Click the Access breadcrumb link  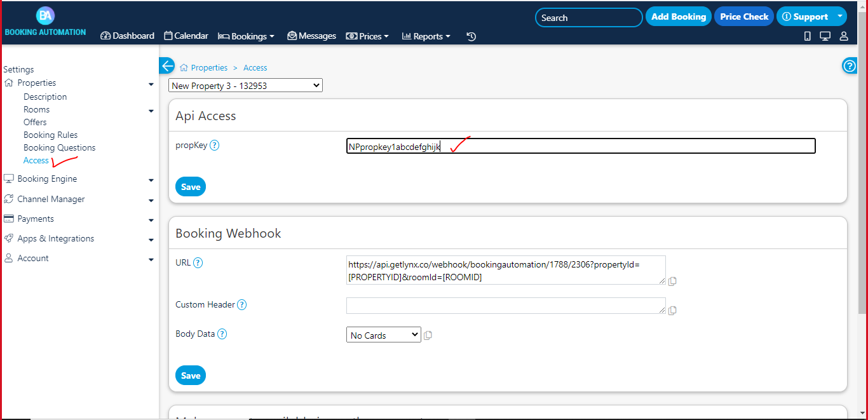point(255,67)
